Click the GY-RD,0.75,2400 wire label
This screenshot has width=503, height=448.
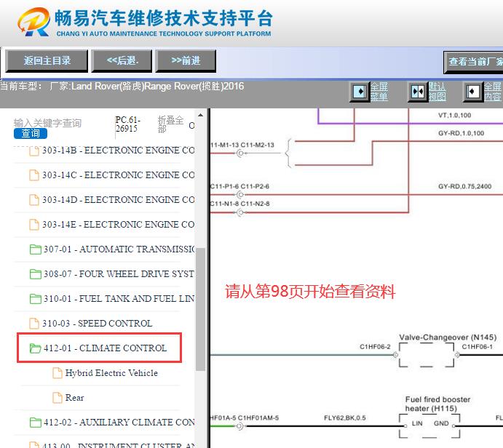pos(465,186)
